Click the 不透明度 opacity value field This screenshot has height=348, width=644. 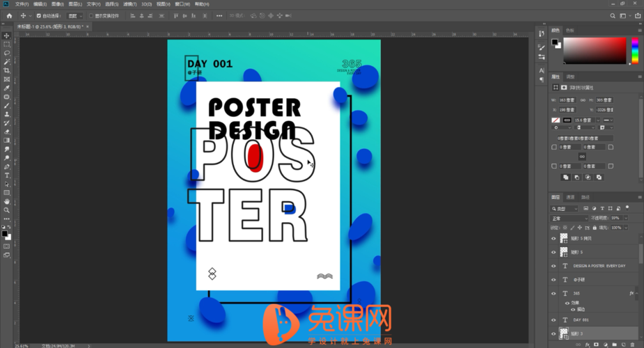tap(615, 219)
